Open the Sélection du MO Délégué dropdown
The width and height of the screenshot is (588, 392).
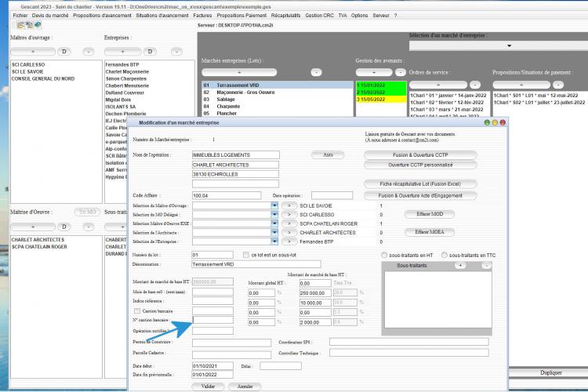[x=274, y=215]
